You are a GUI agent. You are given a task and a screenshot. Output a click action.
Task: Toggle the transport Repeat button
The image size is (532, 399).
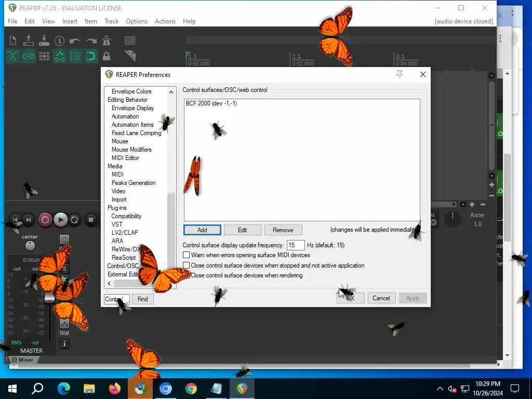click(x=74, y=220)
